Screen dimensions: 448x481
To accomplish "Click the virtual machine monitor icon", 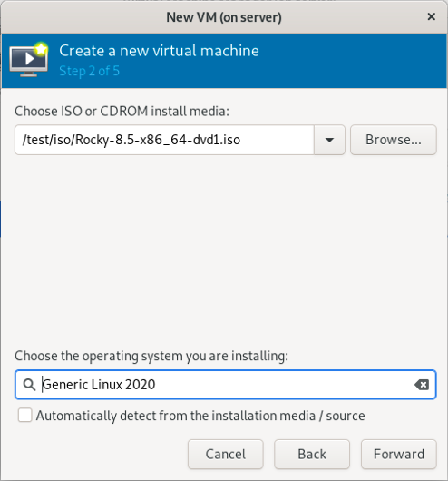I will (x=29, y=60).
